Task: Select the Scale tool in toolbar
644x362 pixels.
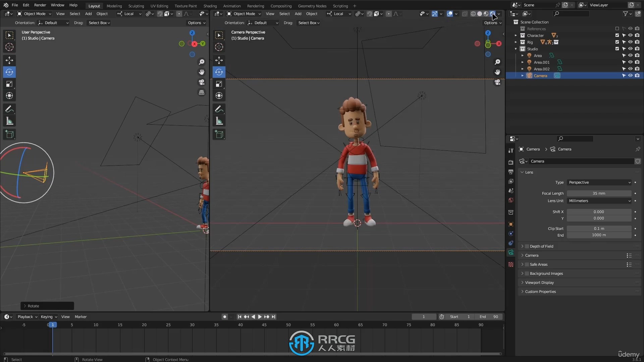Action: 9,83
